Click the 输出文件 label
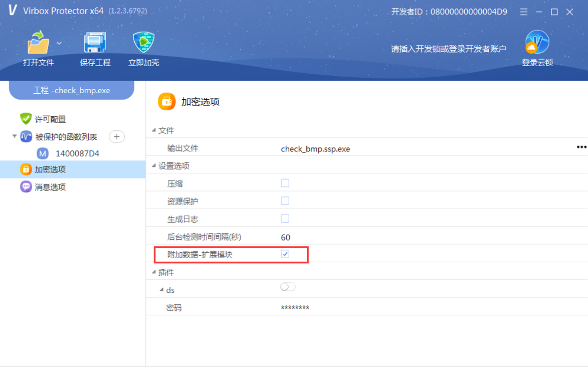The image size is (588, 367). [x=182, y=148]
